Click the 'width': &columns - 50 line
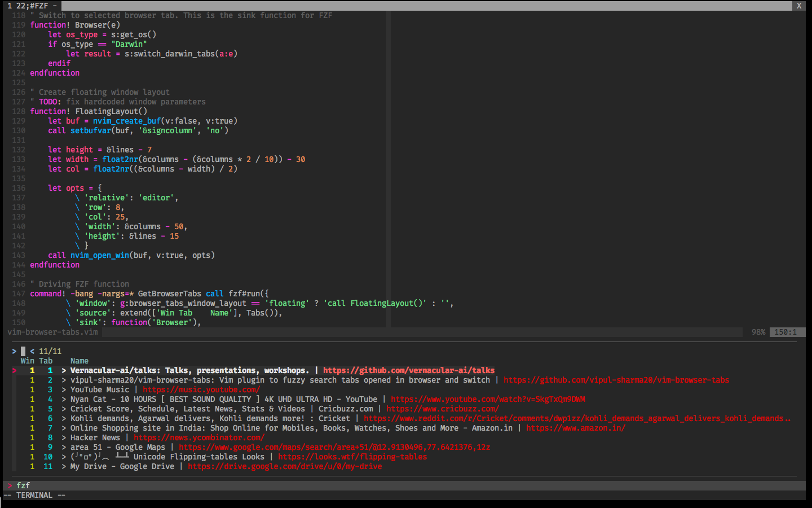812x508 pixels. click(131, 226)
